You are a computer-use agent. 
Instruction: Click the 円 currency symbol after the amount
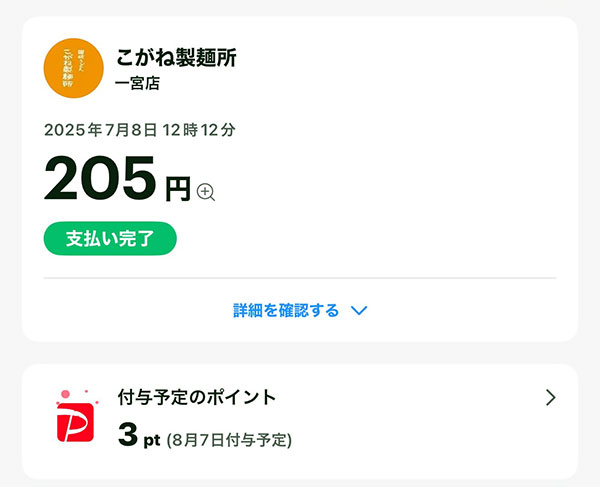point(178,189)
